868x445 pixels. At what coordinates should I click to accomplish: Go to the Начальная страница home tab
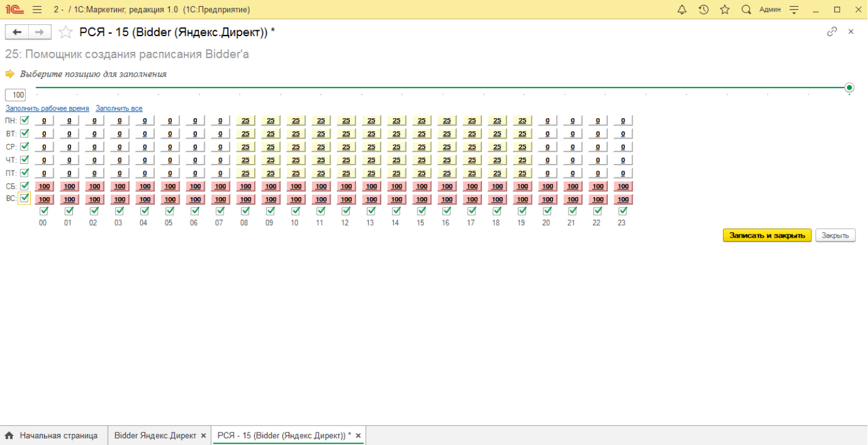pos(52,435)
